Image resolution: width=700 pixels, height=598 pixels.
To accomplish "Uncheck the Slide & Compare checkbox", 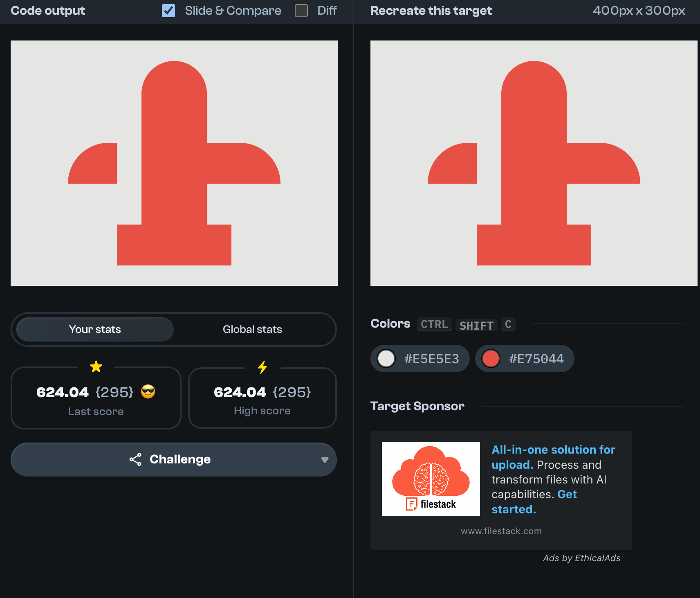I will pos(168,11).
